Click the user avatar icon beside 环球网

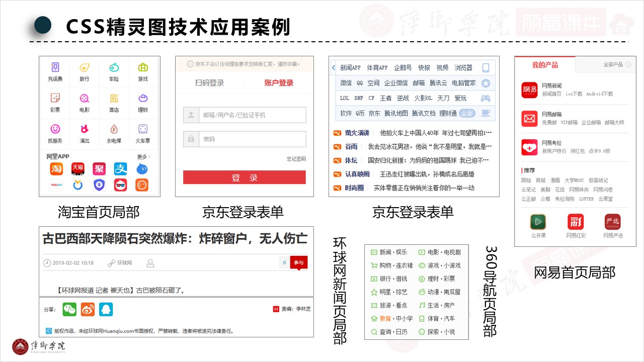(150, 263)
